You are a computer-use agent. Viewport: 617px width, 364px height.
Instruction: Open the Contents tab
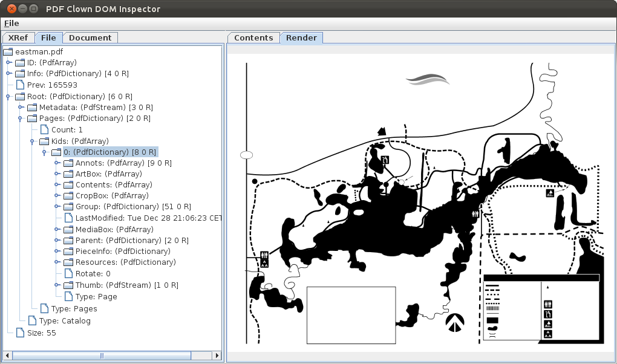tap(253, 37)
